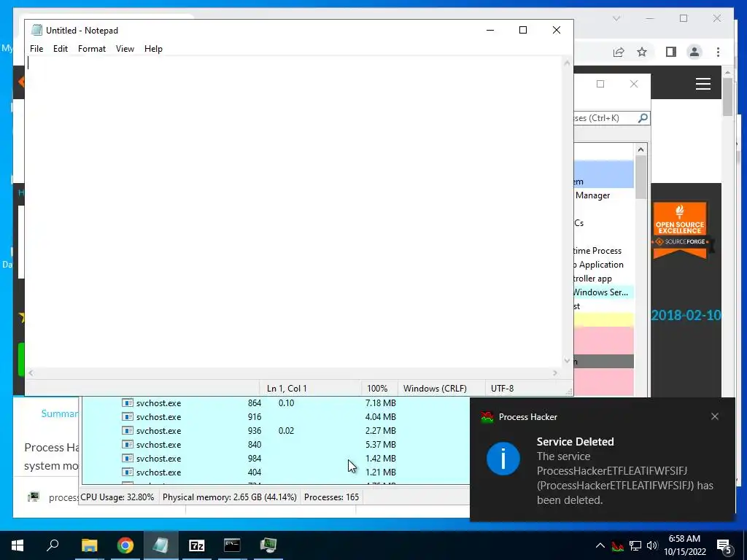747x560 pixels.
Task: Open the Chrome tab search chevron
Action: (x=616, y=18)
